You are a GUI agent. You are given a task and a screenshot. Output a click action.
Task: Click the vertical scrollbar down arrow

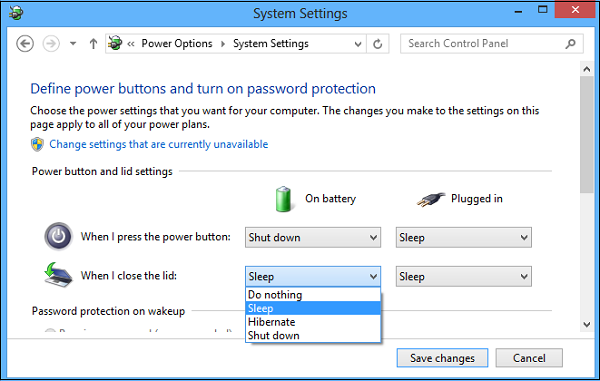coord(587,324)
